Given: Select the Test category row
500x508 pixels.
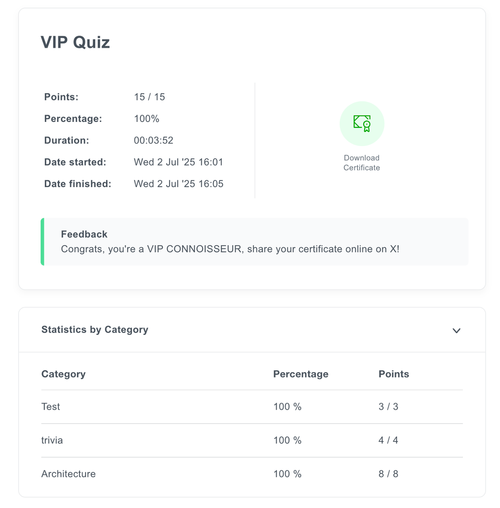Looking at the screenshot, I should pyautogui.click(x=252, y=407).
